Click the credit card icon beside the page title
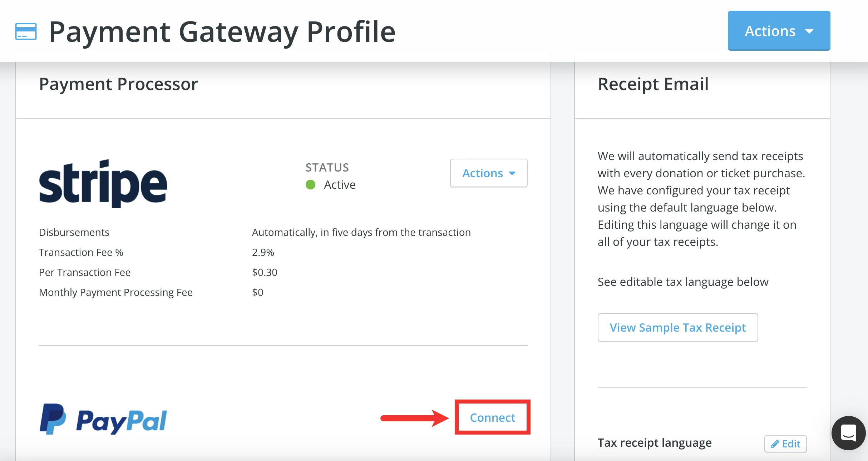This screenshot has height=461, width=868. [x=25, y=31]
